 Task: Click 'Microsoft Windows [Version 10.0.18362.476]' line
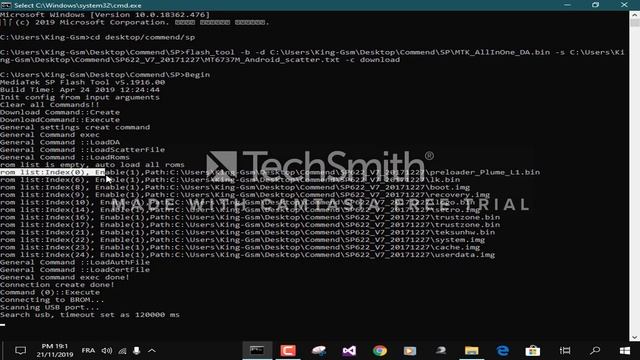[x=105, y=15]
